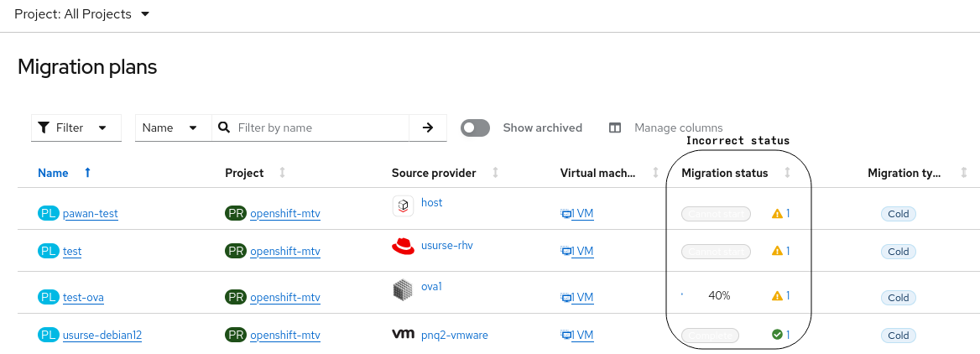This screenshot has width=980, height=354.
Task: Click the green success icon for usurse-debian12
Action: point(777,335)
